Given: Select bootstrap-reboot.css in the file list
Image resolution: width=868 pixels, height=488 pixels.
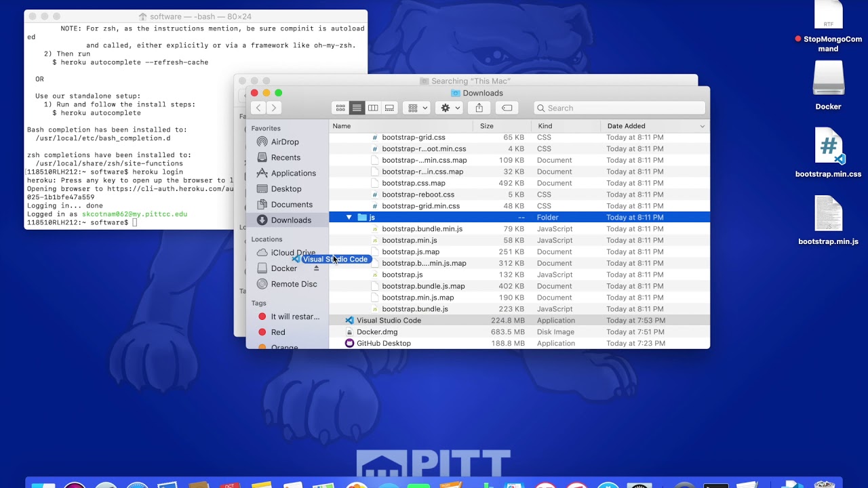Looking at the screenshot, I should 519,195.
